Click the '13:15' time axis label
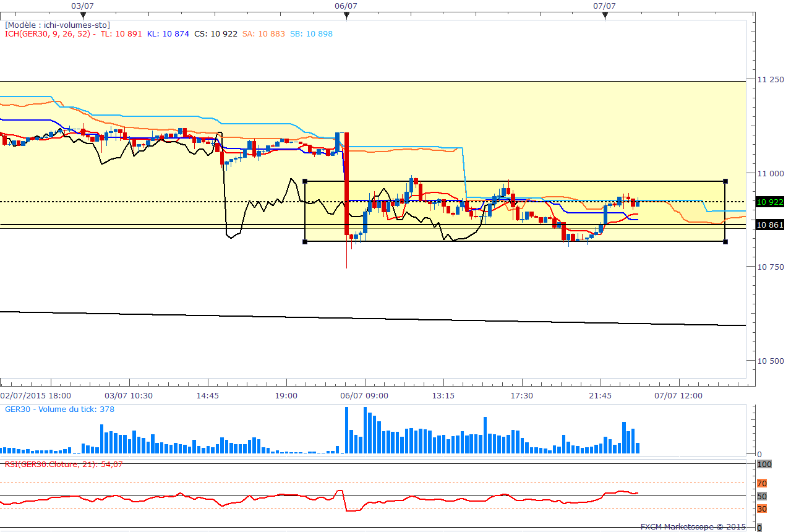The image size is (791, 532). 443,395
